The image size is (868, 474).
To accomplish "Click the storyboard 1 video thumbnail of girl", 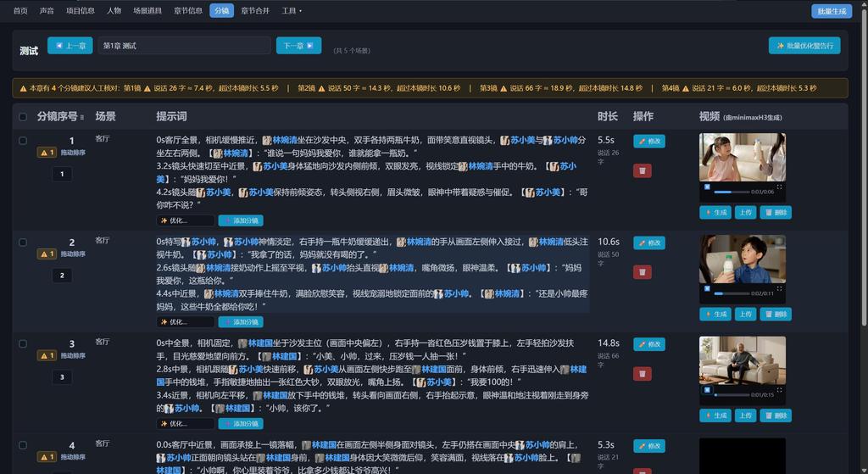I will [x=743, y=157].
